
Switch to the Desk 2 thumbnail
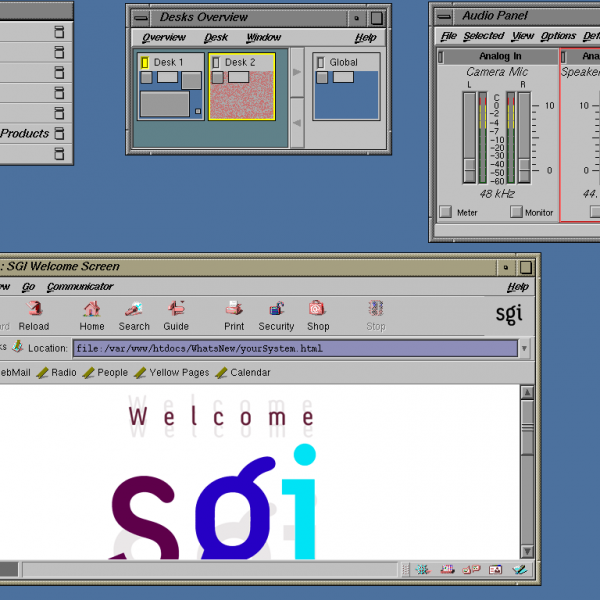coord(242,86)
